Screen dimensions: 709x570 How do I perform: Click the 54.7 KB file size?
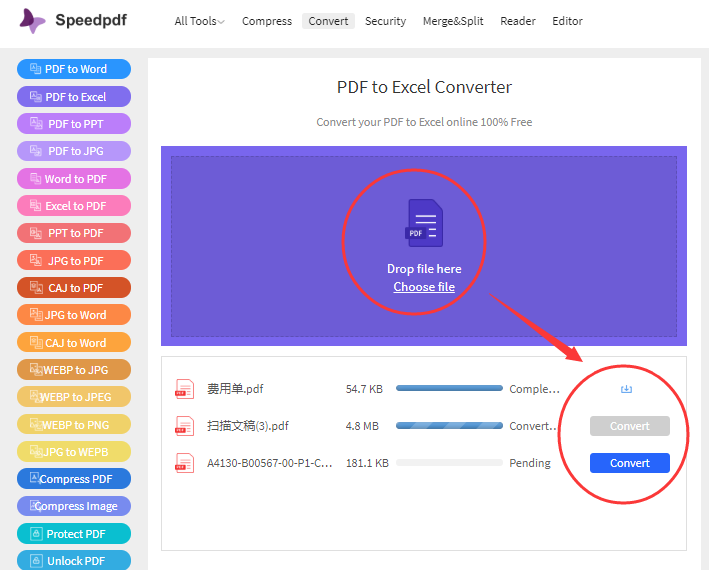364,389
